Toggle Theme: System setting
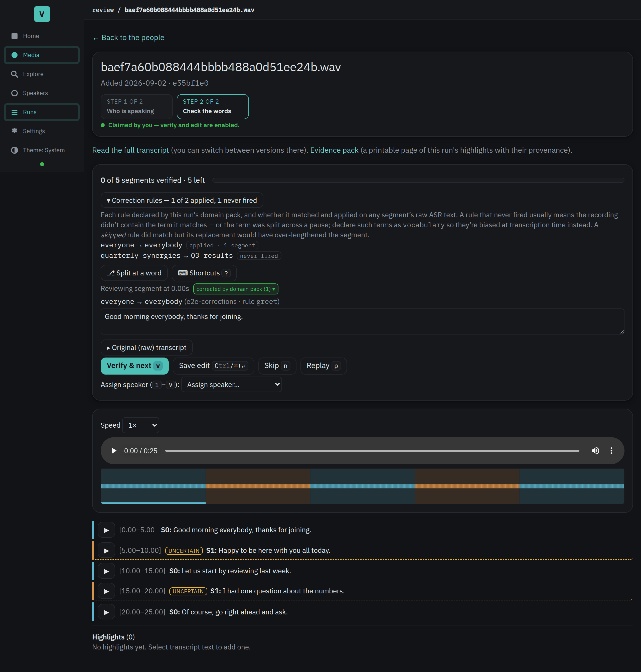The width and height of the screenshot is (641, 672). pos(42,150)
